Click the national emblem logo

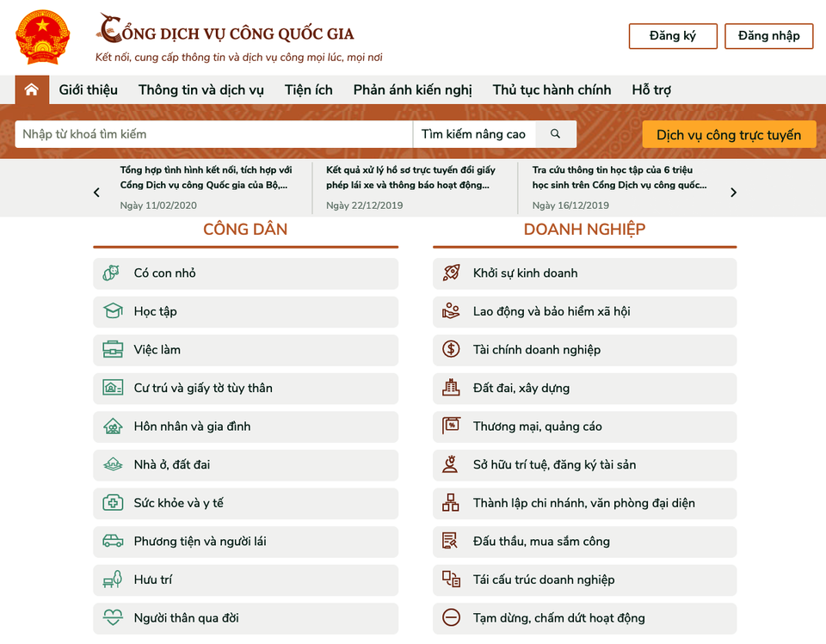[x=43, y=36]
